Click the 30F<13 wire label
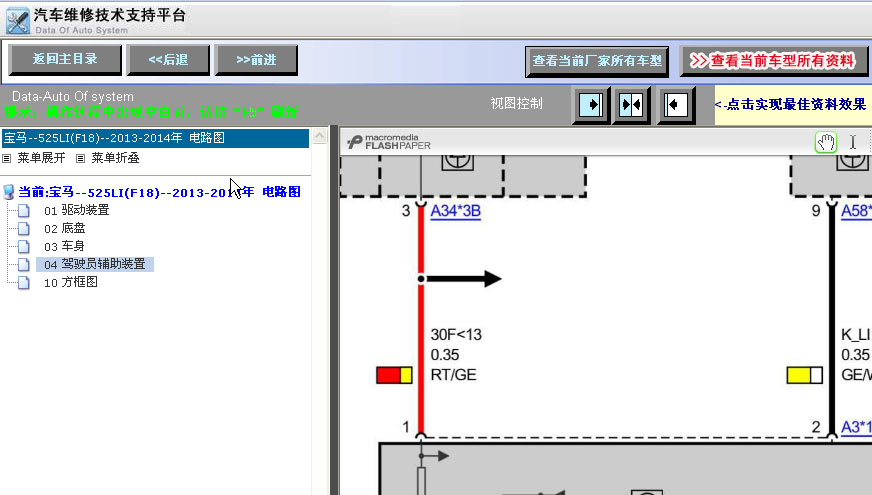Image resolution: width=872 pixels, height=495 pixels. (x=456, y=335)
